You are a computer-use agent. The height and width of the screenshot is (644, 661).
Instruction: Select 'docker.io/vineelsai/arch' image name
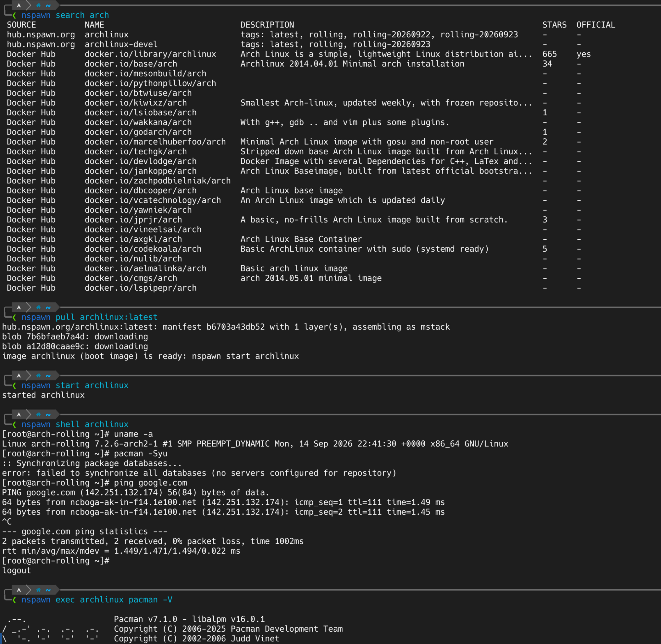point(143,230)
